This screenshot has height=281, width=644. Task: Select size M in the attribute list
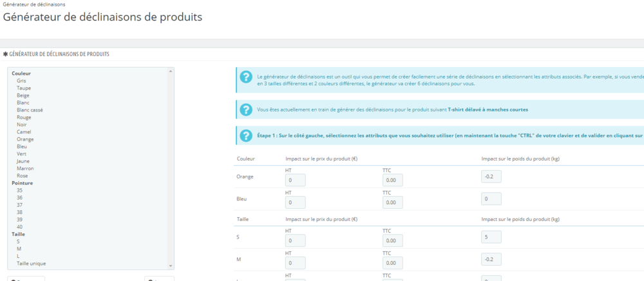tap(19, 249)
